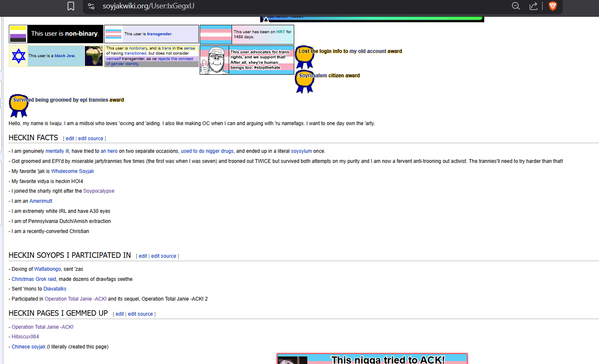Click the ribbon icon for lost login award

click(304, 58)
